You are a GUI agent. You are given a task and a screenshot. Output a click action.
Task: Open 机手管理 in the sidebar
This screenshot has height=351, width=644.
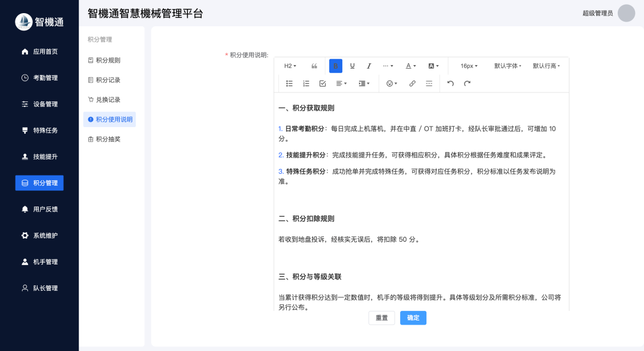tap(39, 262)
